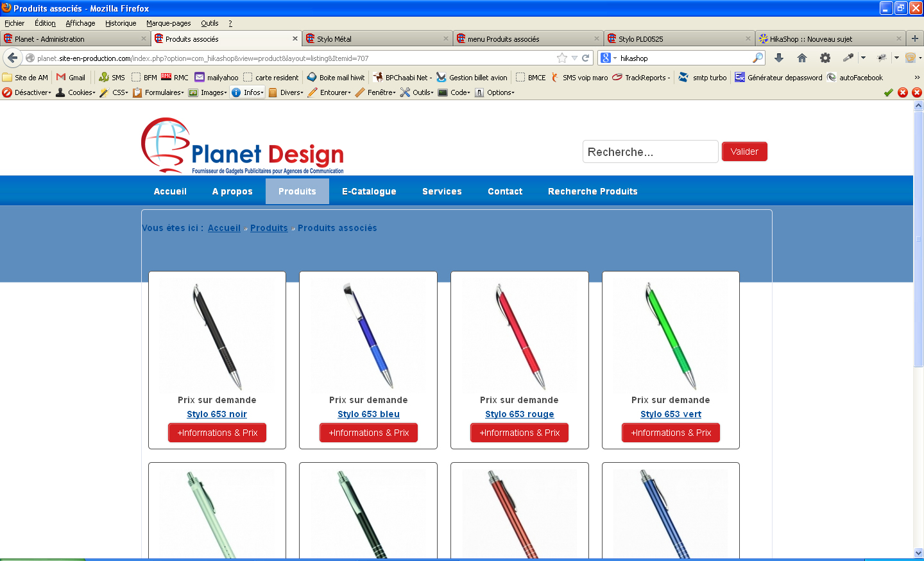Open Recherche Produits navigation item
Viewport: 924px width, 561px height.
593,191
